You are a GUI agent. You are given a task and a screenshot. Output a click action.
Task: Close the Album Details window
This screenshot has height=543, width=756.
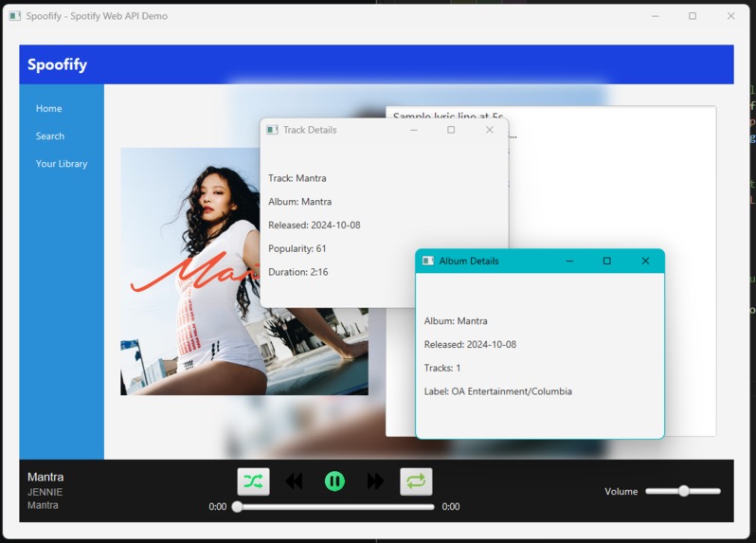(645, 261)
